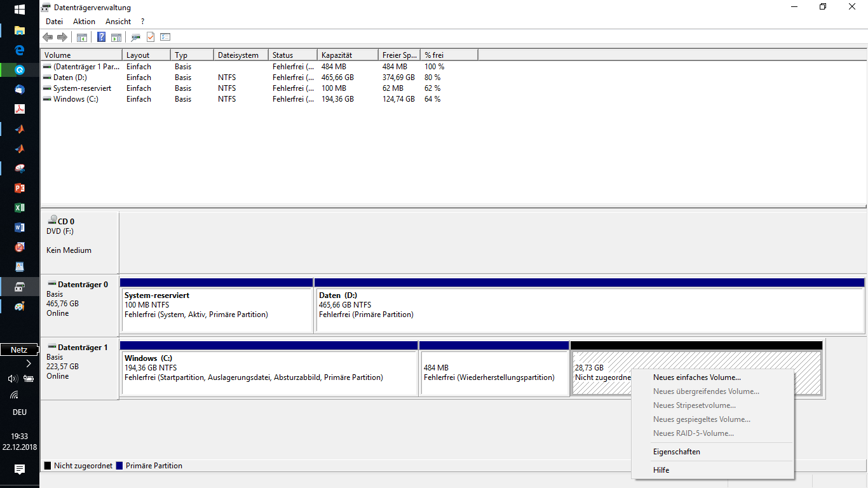This screenshot has width=868, height=488.
Task: Click the Forward arrow in the toolbar
Action: tap(62, 37)
